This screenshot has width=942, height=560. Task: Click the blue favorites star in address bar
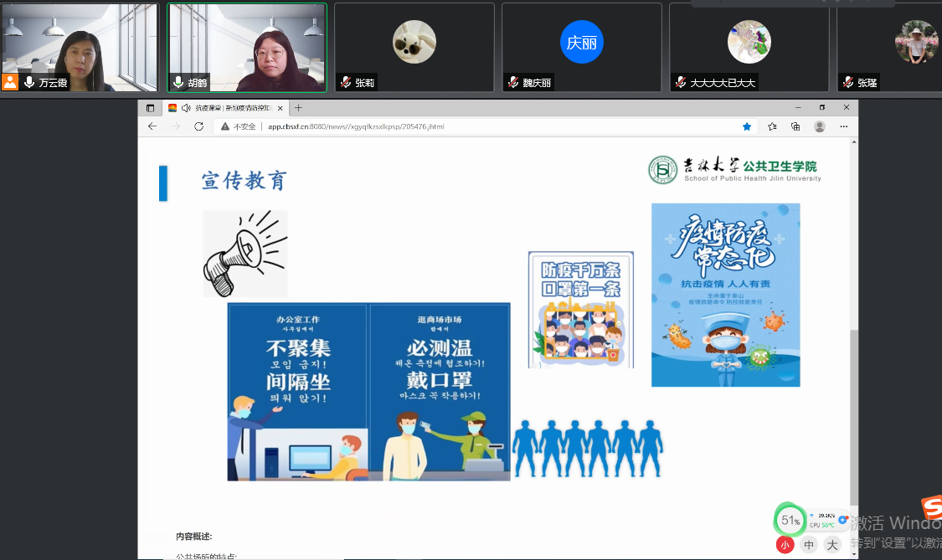point(747,126)
